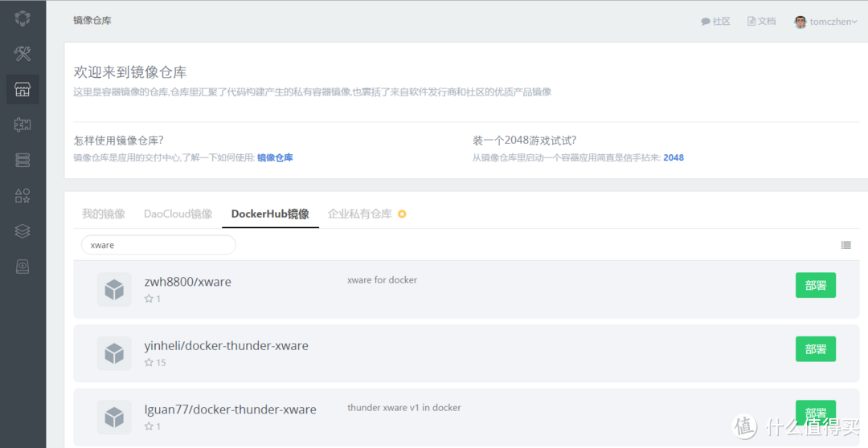Click the 镜像仓库 page title
The image size is (868, 448).
click(92, 20)
